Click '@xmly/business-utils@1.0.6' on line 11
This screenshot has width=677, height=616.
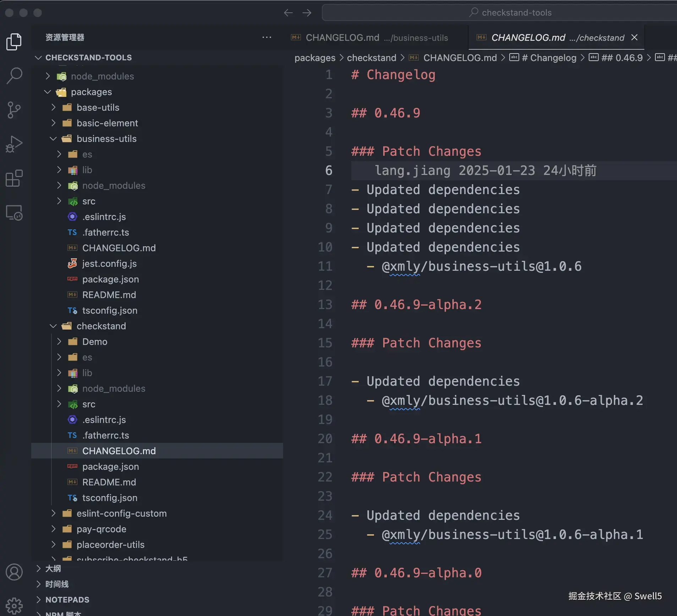(x=482, y=266)
